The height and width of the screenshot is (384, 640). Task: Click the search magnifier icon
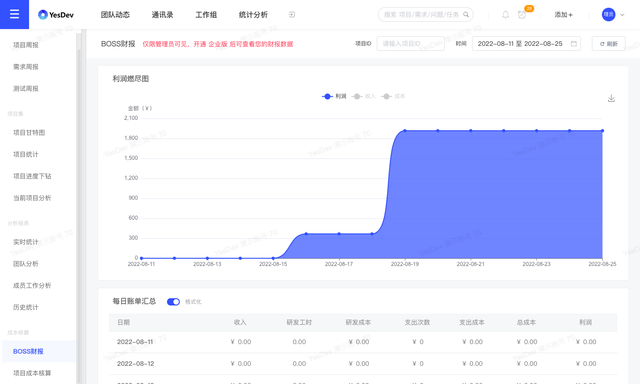(x=466, y=15)
